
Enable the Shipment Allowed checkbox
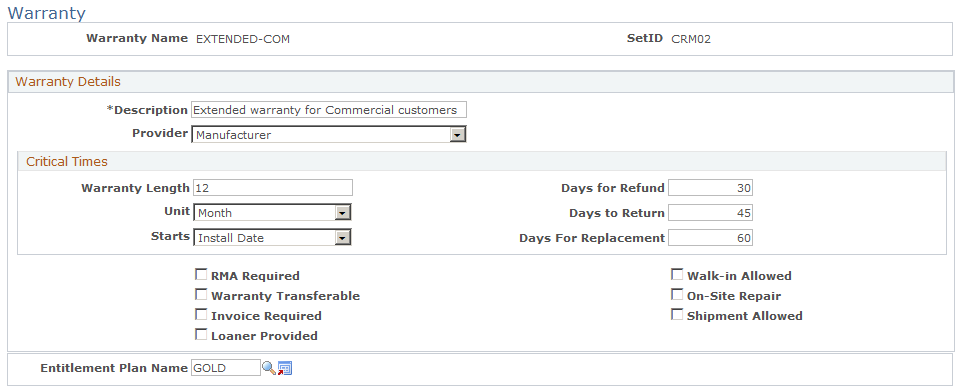(677, 315)
